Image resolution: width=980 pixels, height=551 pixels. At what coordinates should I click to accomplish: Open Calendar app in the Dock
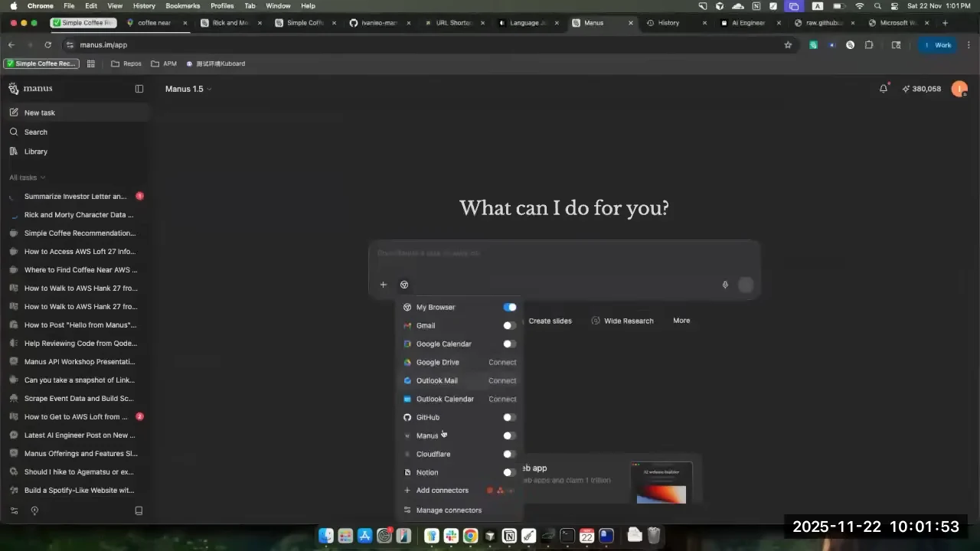pos(586,536)
